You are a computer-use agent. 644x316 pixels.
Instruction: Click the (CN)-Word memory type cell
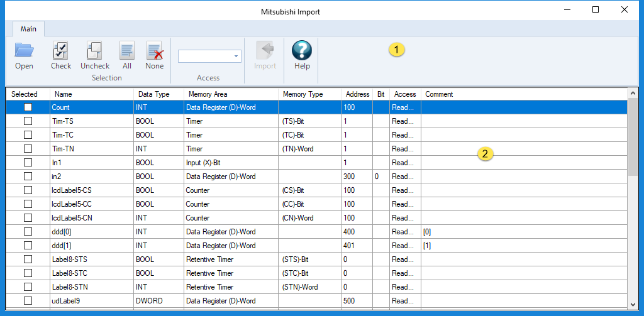coord(309,217)
